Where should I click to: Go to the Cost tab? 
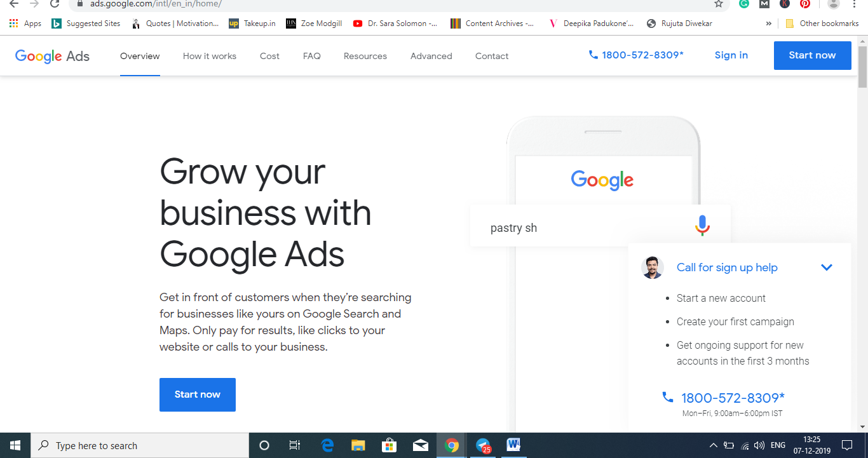(x=269, y=56)
